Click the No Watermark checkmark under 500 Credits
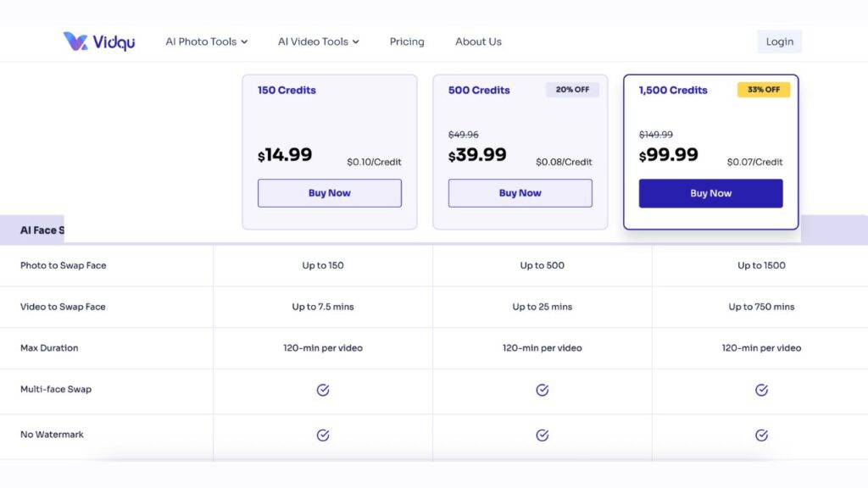Image resolution: width=868 pixels, height=488 pixels. click(x=542, y=434)
